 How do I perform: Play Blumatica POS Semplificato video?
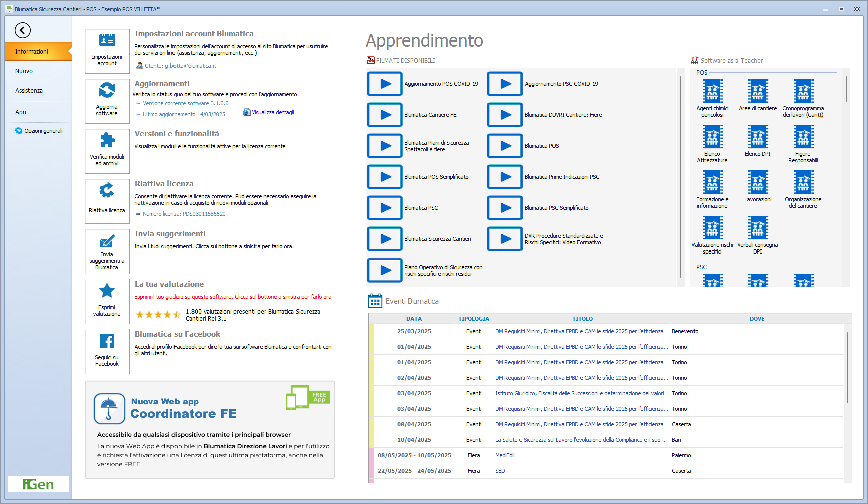coord(385,177)
